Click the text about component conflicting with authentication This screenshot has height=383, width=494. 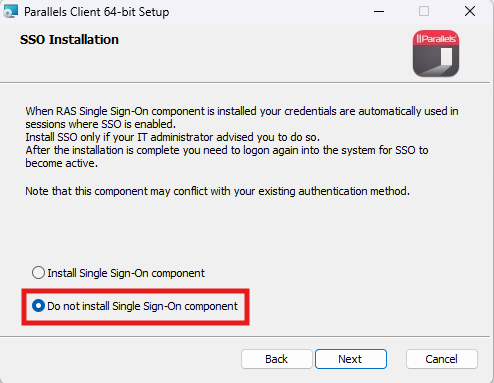(217, 191)
